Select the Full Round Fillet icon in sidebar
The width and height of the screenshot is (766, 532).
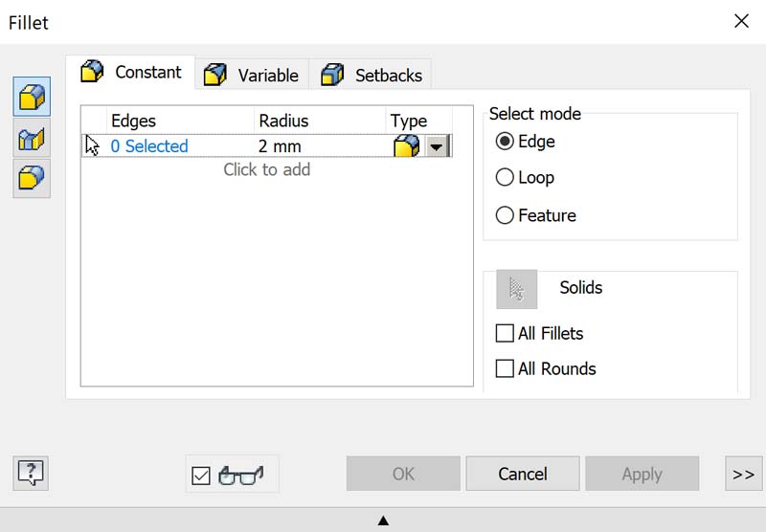tap(32, 178)
